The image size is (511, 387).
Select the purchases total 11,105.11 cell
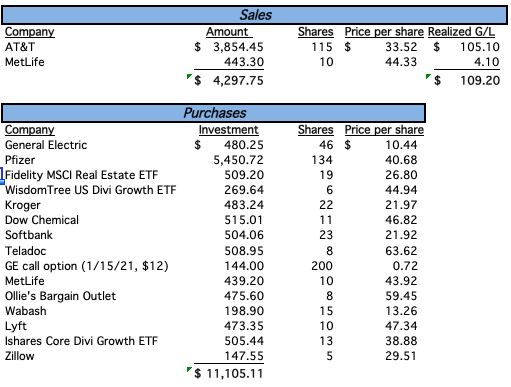pos(229,373)
